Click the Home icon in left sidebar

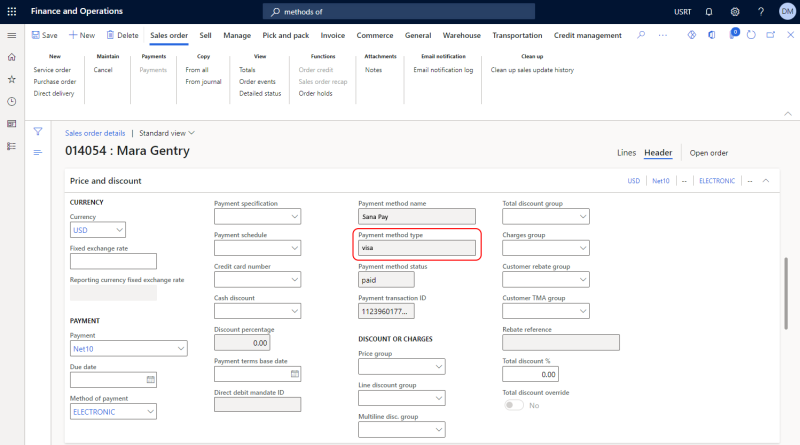click(x=11, y=57)
